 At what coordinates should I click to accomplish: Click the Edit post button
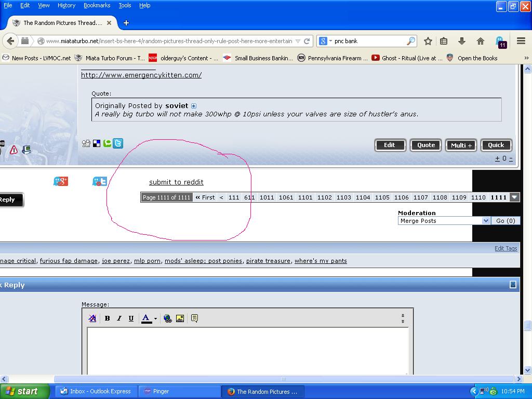click(390, 145)
